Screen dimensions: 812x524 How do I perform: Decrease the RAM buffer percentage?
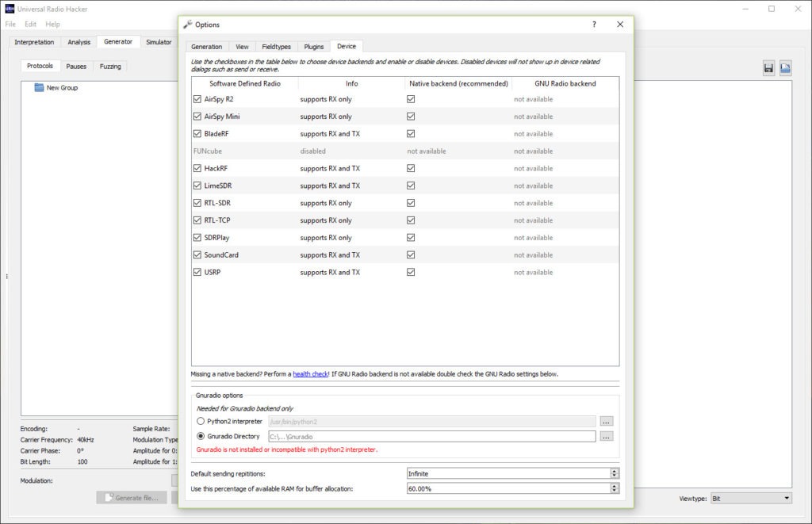point(615,491)
